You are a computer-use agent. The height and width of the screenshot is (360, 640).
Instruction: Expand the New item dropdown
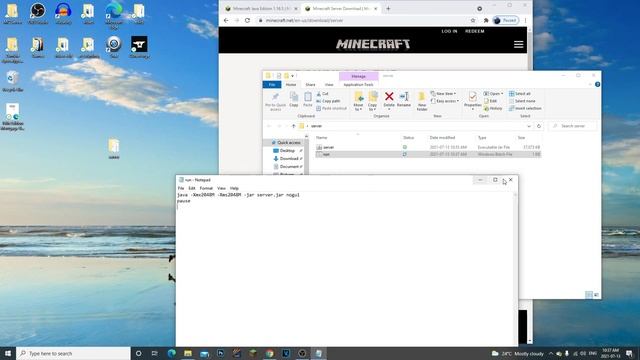point(443,94)
